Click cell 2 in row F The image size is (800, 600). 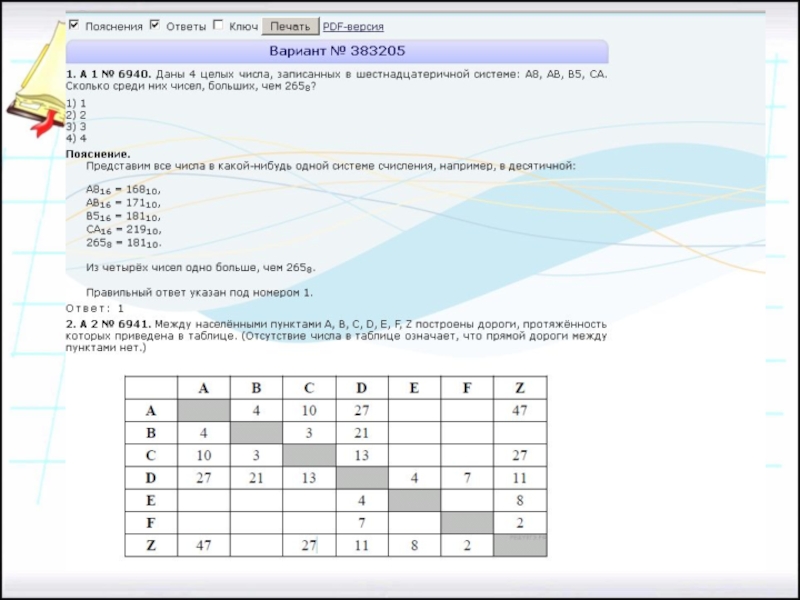(x=520, y=522)
